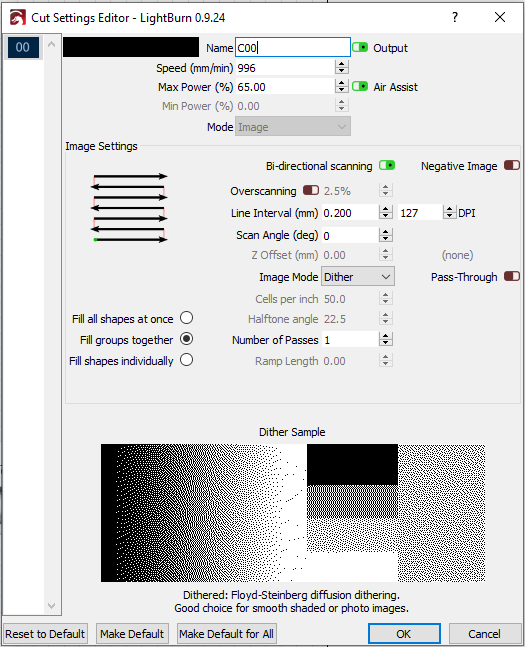The width and height of the screenshot is (525, 647).
Task: Close the Cut Settings Editor window
Action: coord(500,17)
